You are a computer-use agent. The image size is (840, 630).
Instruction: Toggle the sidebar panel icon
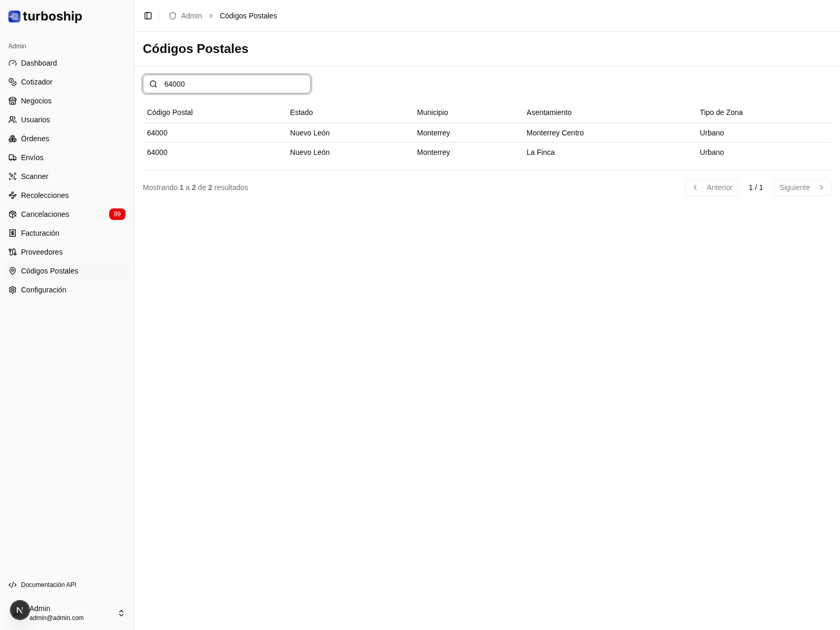(x=148, y=16)
